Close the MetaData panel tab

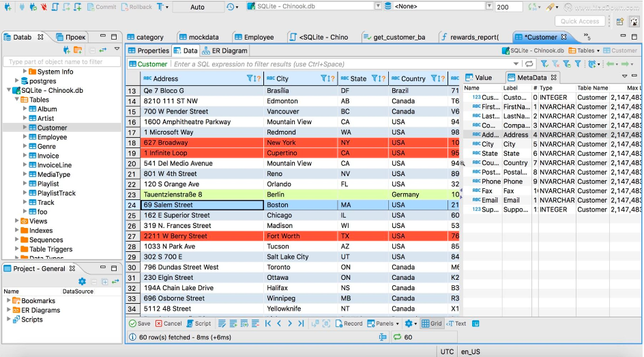point(553,77)
